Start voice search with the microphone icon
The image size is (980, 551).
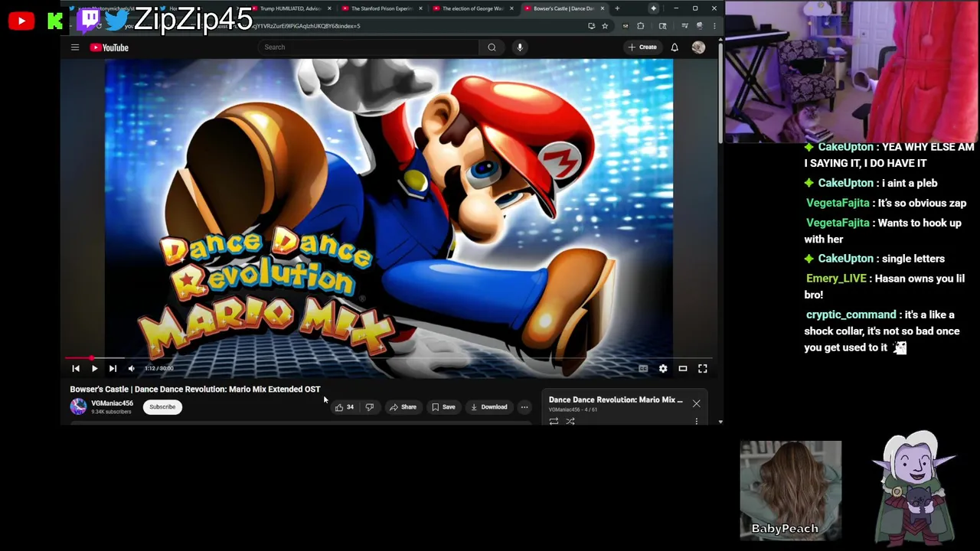click(x=520, y=47)
